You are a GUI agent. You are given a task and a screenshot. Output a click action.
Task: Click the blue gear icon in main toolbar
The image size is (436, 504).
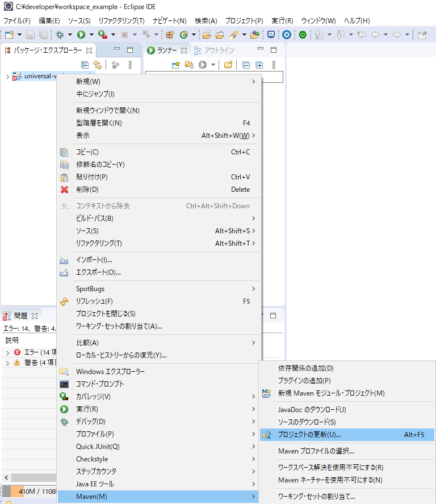coord(287,35)
